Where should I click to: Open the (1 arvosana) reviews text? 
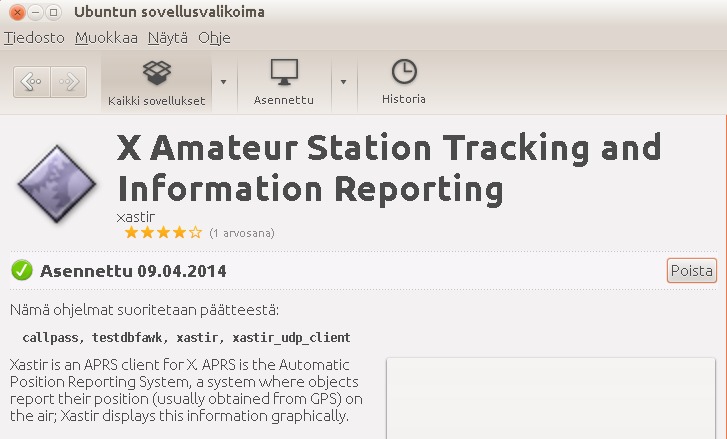click(x=242, y=233)
